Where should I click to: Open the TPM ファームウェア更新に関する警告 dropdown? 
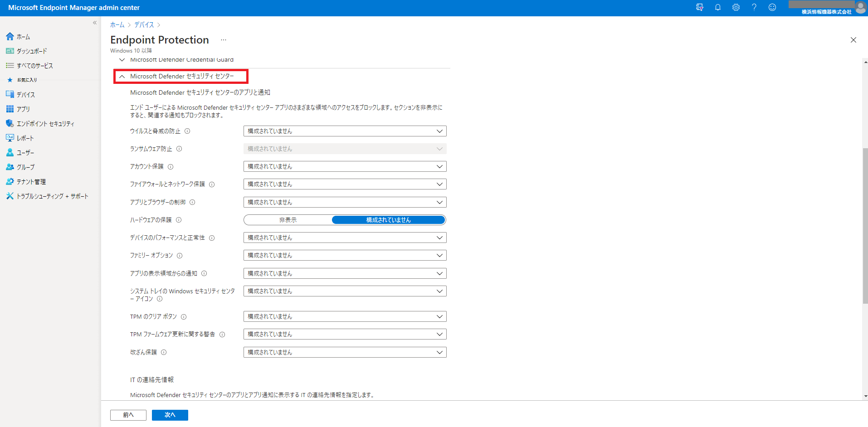(345, 334)
